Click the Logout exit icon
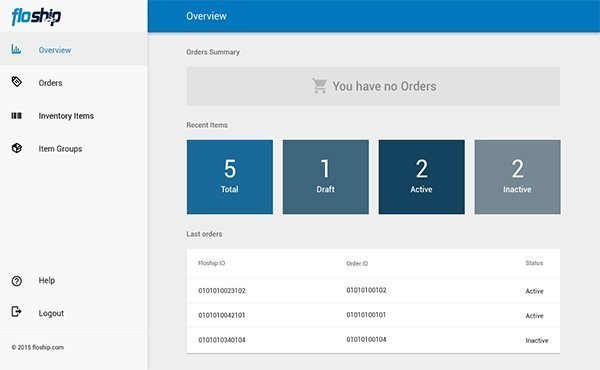The height and width of the screenshot is (370, 600). (16, 312)
